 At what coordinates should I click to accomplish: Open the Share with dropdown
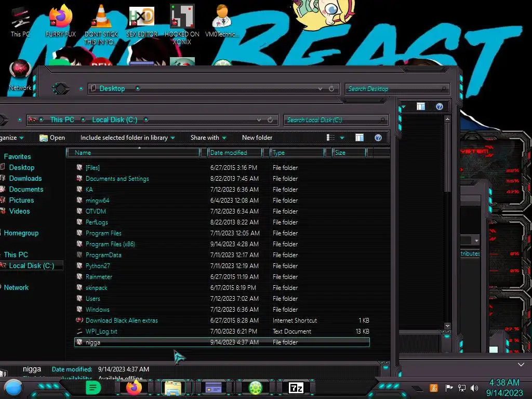click(x=208, y=137)
